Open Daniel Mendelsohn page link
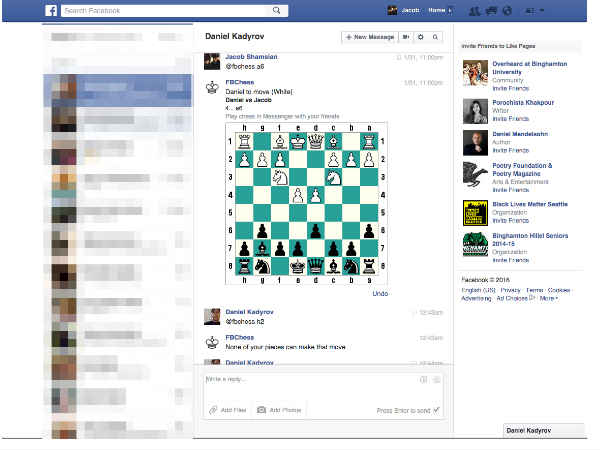The height and width of the screenshot is (450, 600). [520, 134]
